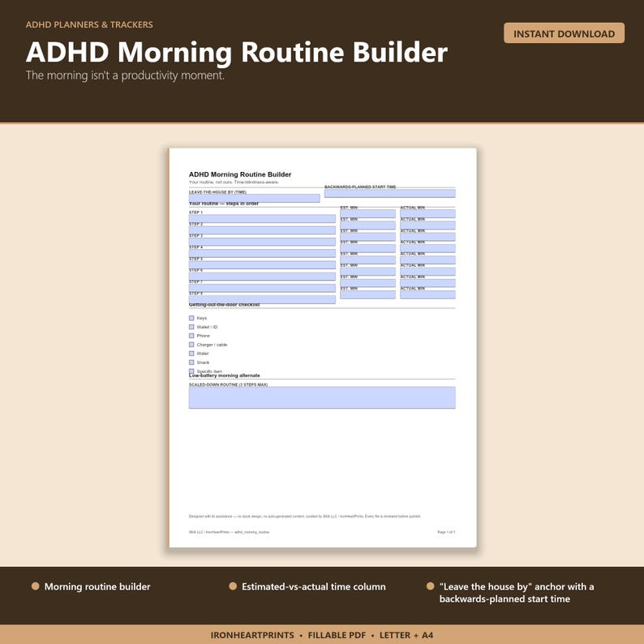
Task: Select the Step 2 text field
Action: pyautogui.click(x=262, y=230)
